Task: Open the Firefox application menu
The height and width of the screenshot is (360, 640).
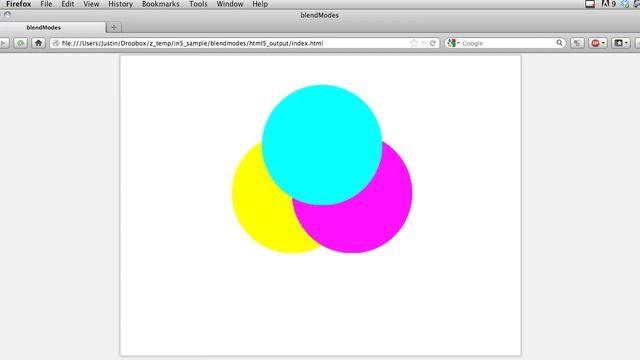Action: (x=19, y=4)
